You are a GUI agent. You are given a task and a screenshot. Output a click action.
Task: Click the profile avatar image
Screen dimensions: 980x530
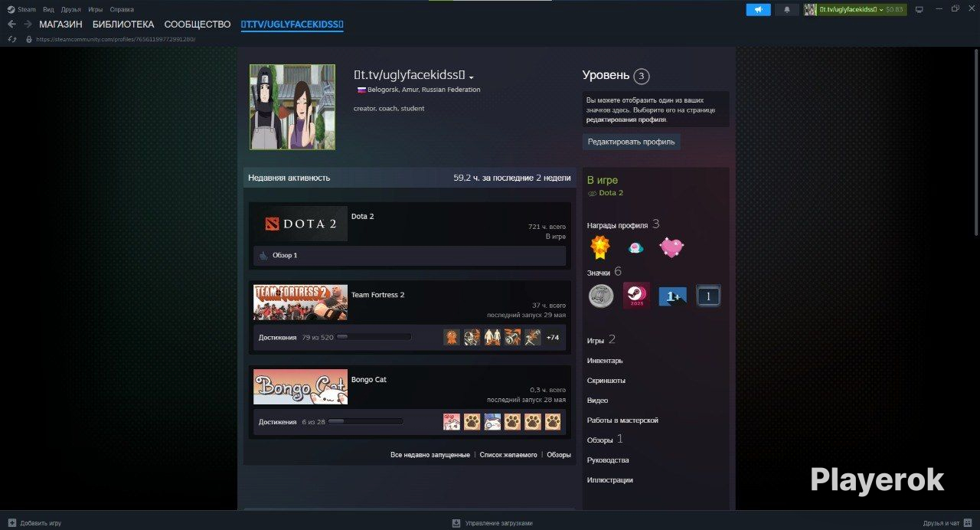[292, 106]
